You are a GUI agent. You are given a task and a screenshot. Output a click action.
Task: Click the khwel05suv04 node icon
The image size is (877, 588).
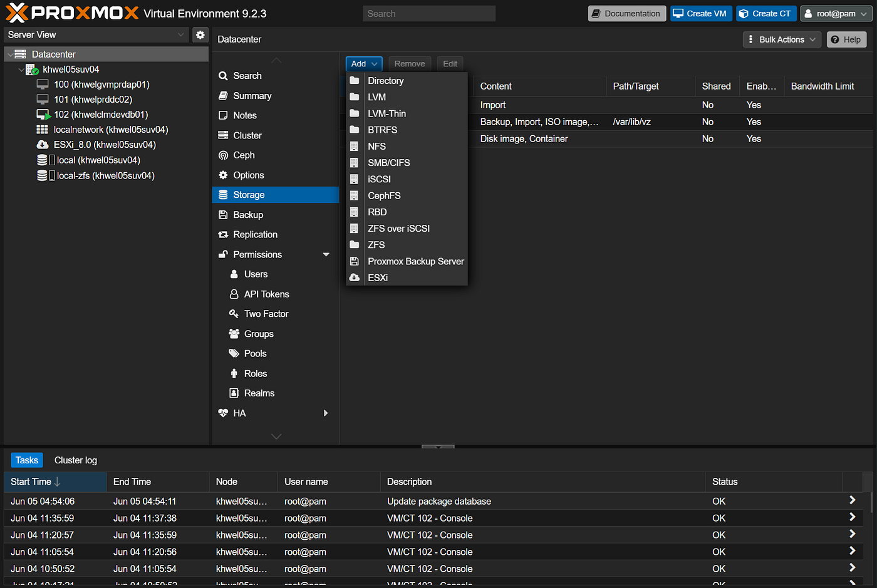tap(32, 70)
